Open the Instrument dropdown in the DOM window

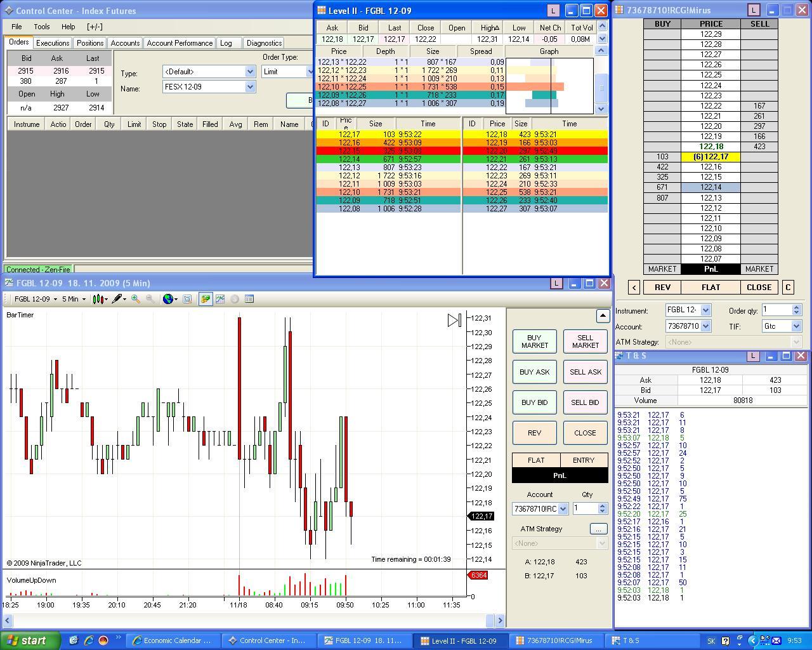(705, 310)
